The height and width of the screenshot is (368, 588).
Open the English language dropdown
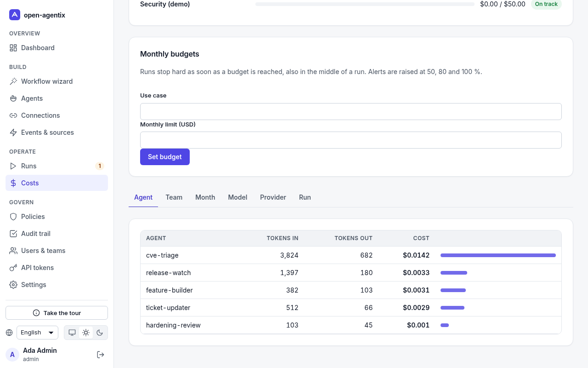click(x=37, y=333)
